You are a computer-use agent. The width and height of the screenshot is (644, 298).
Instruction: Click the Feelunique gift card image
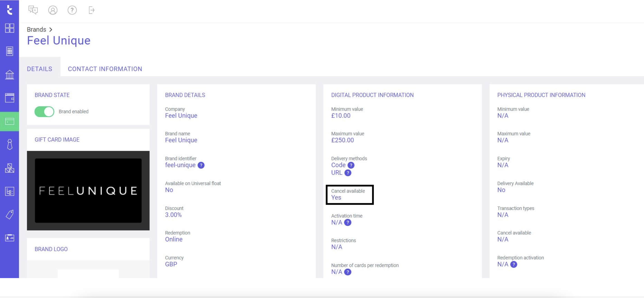point(88,191)
